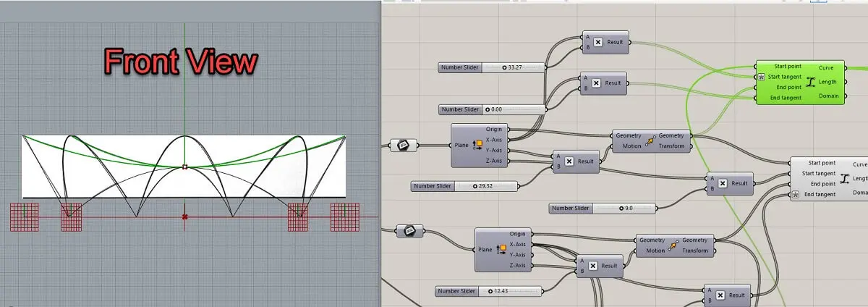Select the upper Move component arrow icon
The height and width of the screenshot is (307, 868).
click(650, 140)
